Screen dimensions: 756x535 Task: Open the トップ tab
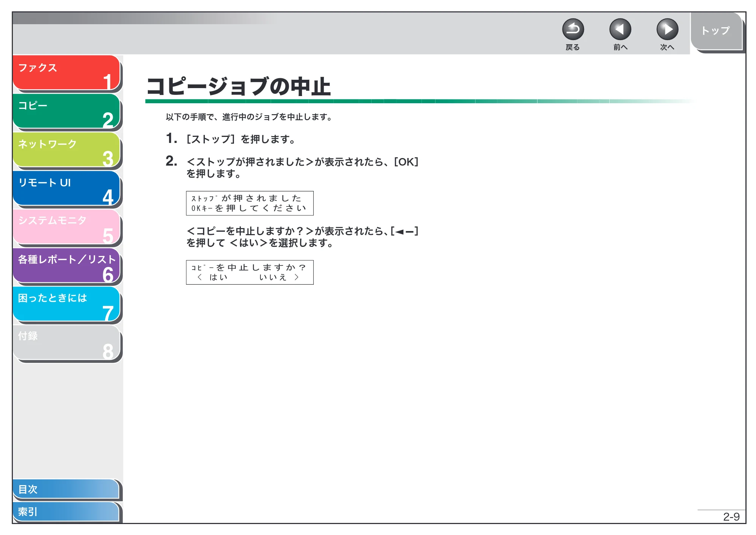pos(716,31)
